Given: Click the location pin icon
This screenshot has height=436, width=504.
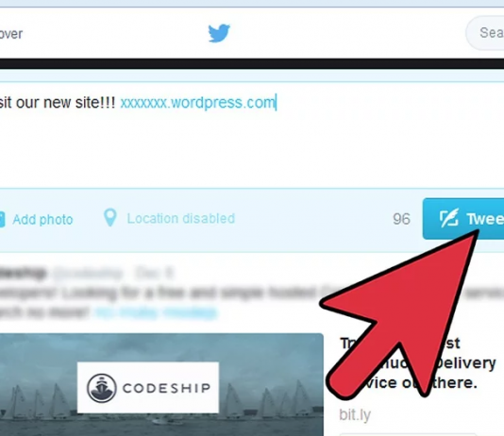Looking at the screenshot, I should point(109,218).
